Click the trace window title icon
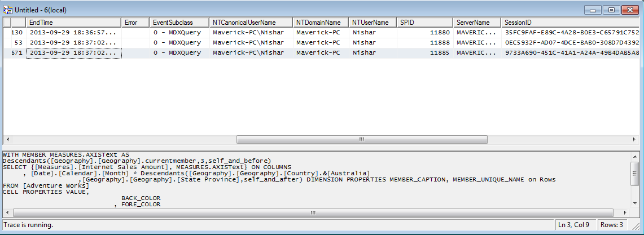Viewport: 644px width, 235px height. (7, 10)
